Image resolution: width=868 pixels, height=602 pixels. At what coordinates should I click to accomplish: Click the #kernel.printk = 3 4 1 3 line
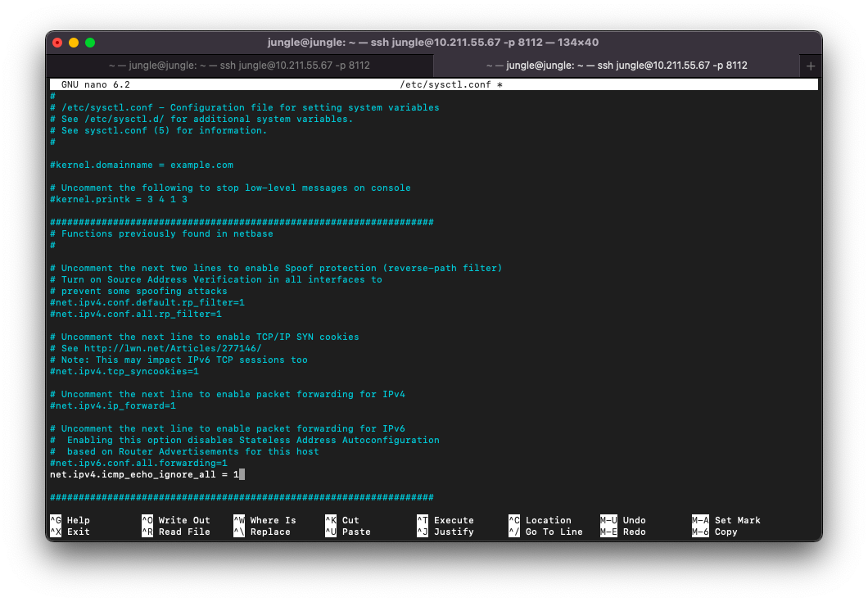point(119,199)
